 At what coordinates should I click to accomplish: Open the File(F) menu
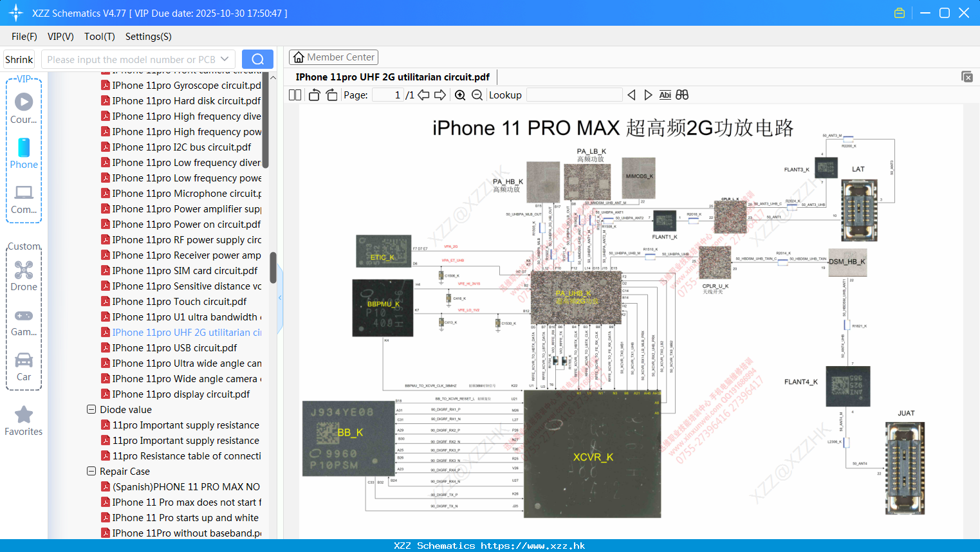click(x=24, y=37)
